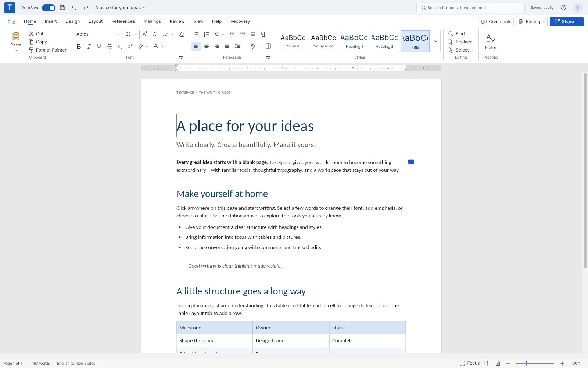
Task: Redo the previous action
Action: pyautogui.click(x=86, y=7)
